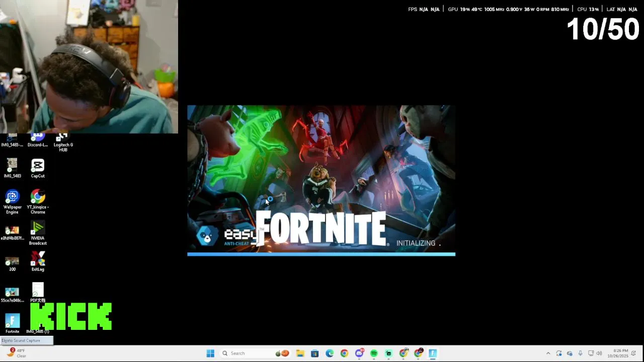Open the notification bell in the taskbar
Viewport: 644px width, 362px height.
click(634, 353)
